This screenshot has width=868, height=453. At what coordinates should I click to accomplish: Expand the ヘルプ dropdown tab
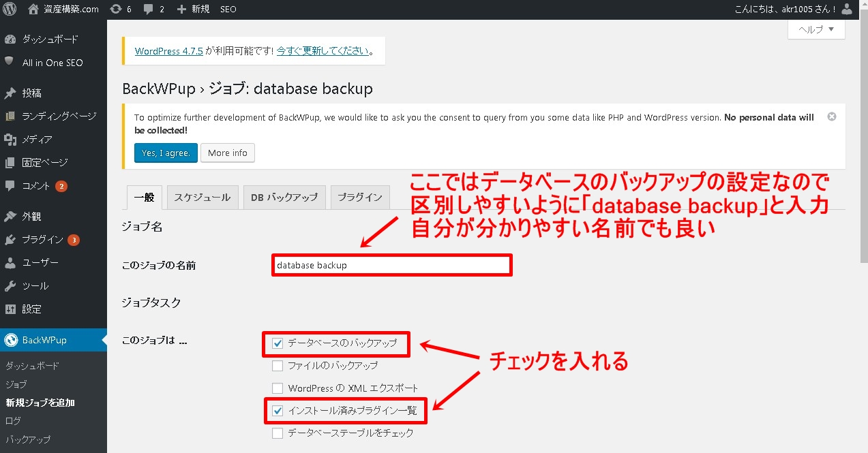pos(816,29)
